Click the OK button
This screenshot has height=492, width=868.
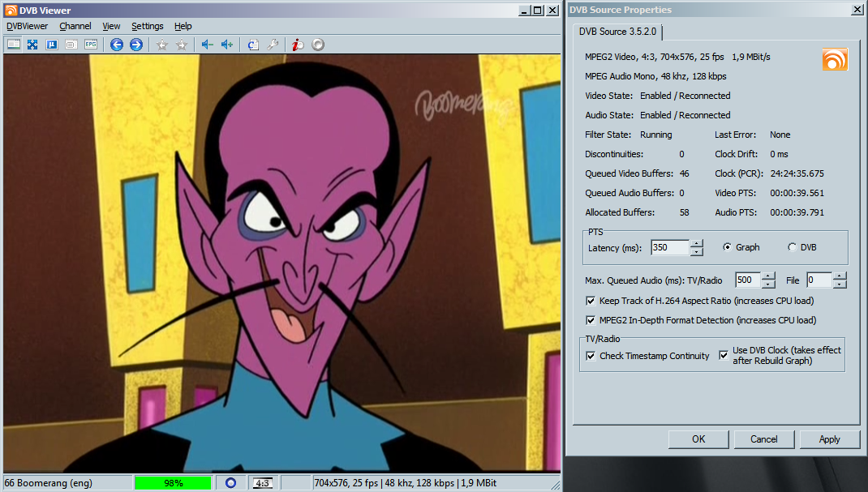pos(698,439)
